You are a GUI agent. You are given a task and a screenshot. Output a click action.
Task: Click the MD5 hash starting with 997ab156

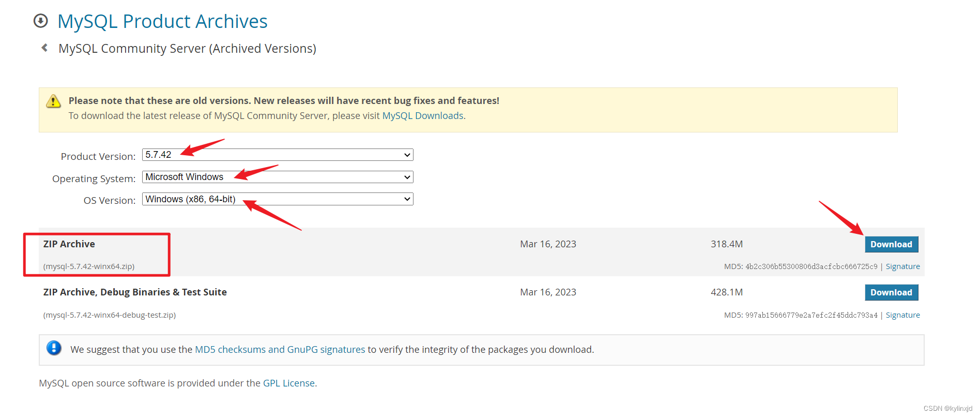(x=811, y=315)
